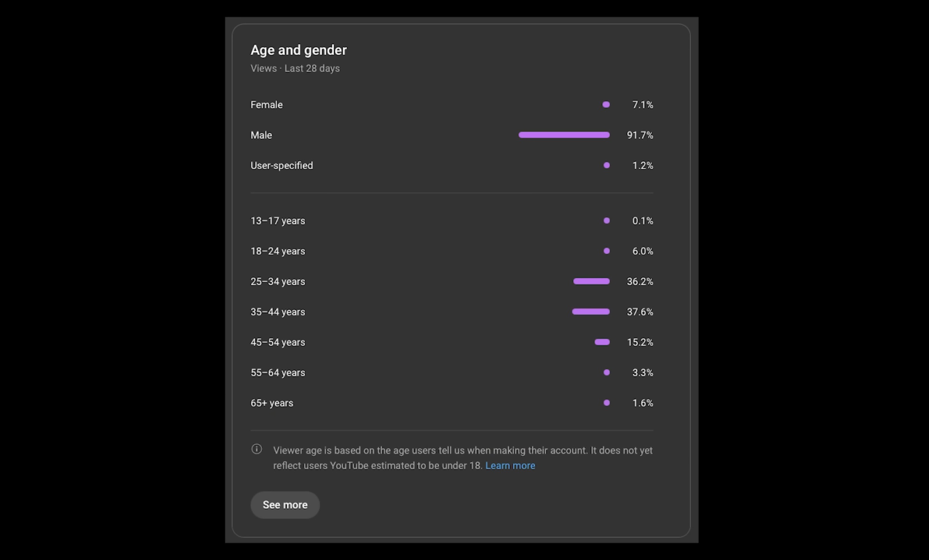
Task: Click the Views · Last 28 days subtitle
Action: [295, 68]
